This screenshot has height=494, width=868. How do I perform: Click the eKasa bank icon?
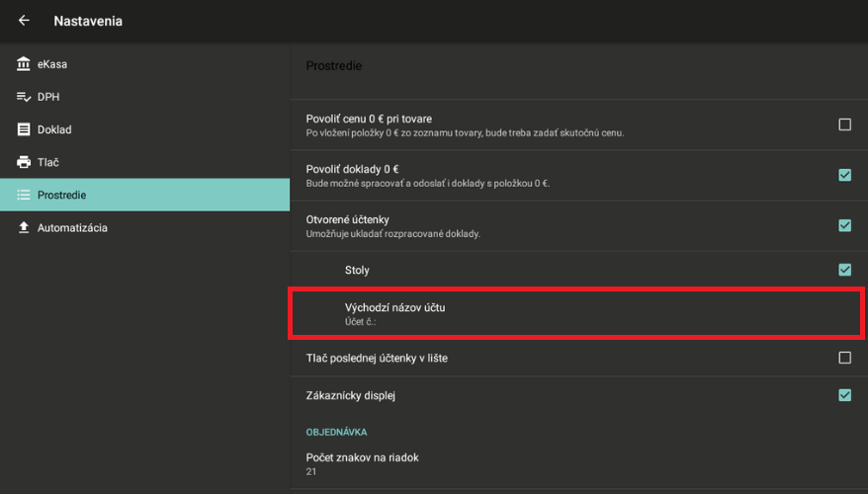[24, 64]
